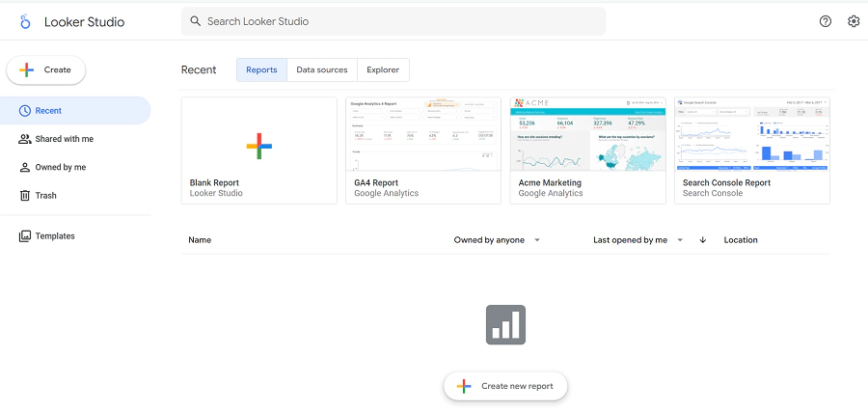Image resolution: width=868 pixels, height=411 pixels.
Task: Click the Looker Studio logo icon
Action: click(24, 21)
